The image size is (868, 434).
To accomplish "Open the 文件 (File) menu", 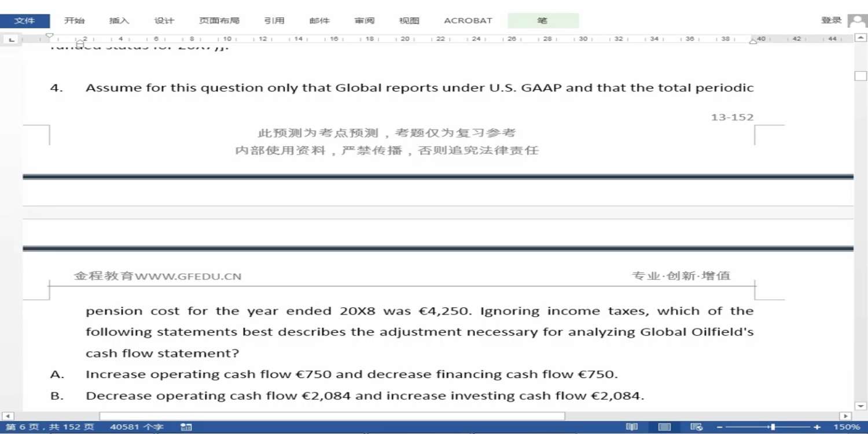I will pyautogui.click(x=24, y=21).
